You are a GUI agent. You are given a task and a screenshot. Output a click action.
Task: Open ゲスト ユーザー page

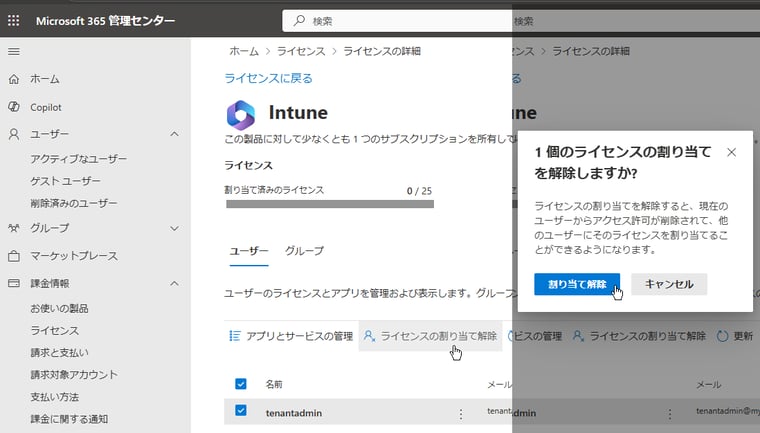click(65, 181)
